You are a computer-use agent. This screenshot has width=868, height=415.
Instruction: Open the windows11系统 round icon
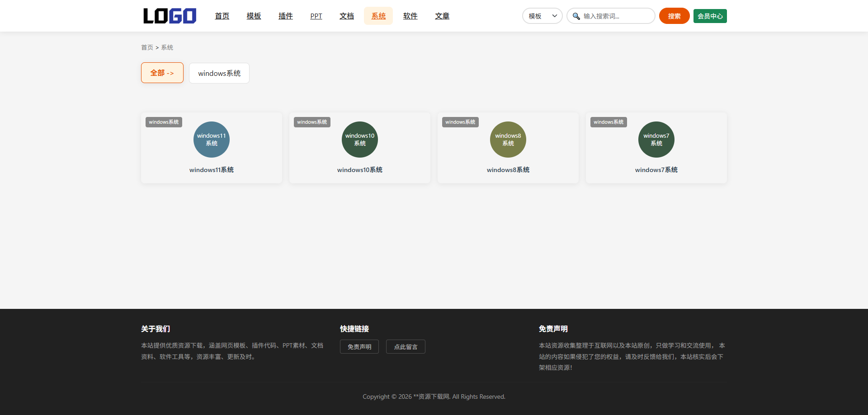click(x=212, y=140)
